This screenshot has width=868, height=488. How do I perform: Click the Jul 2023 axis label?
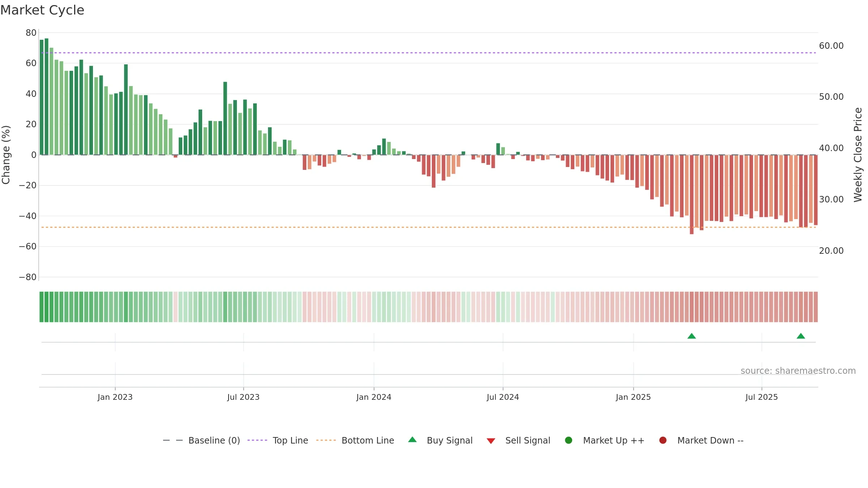(243, 397)
